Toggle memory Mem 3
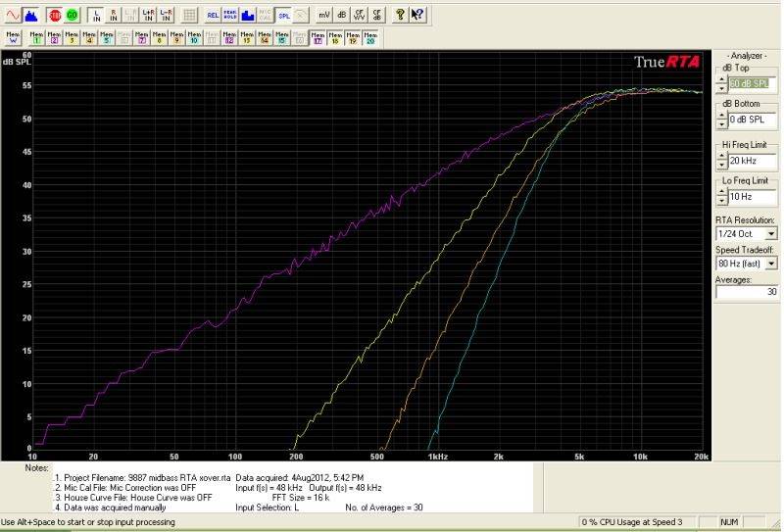This screenshot has height=532, width=784. point(72,37)
